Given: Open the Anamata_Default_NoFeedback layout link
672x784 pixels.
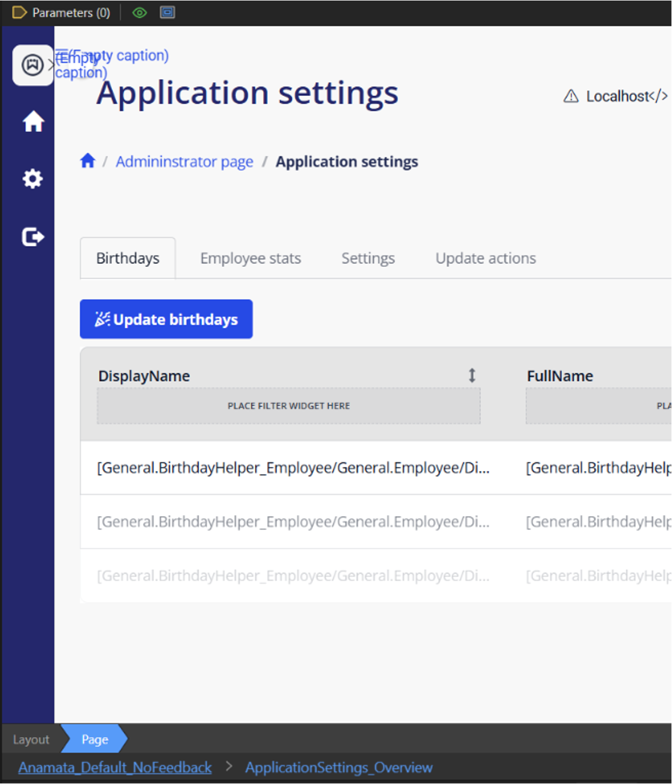Looking at the screenshot, I should [115, 767].
